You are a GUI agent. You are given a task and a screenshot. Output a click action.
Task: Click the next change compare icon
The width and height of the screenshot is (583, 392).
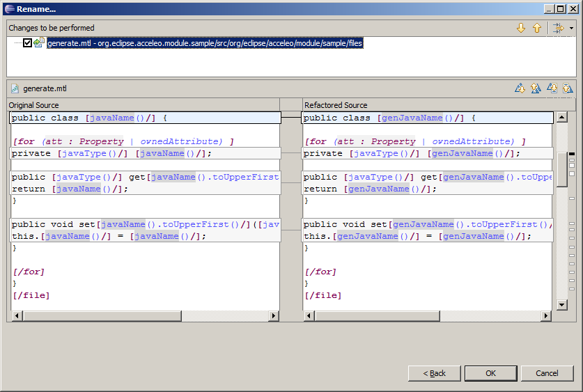point(552,88)
